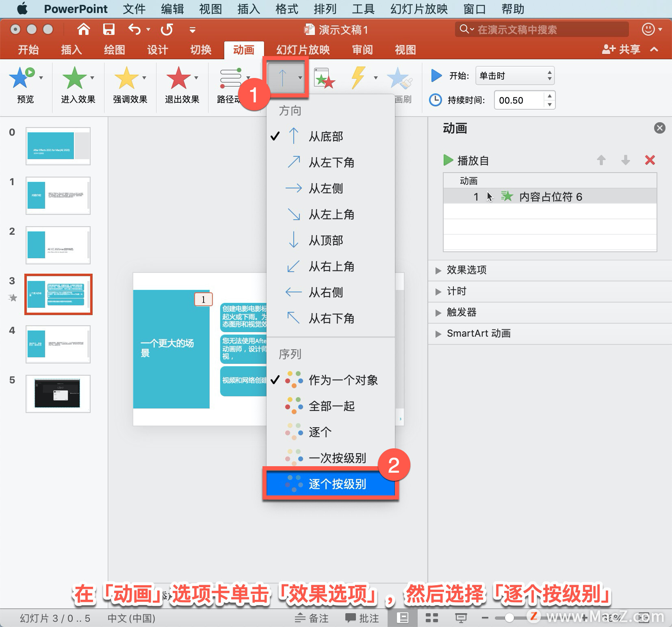Choose 从右上角 direction
This screenshot has height=627, width=672.
point(331,266)
